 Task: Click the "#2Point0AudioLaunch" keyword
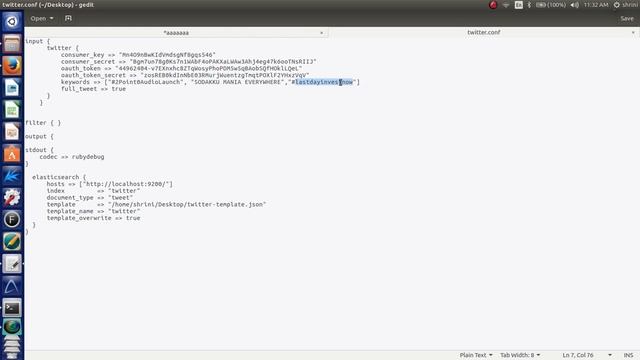[x=145, y=82]
